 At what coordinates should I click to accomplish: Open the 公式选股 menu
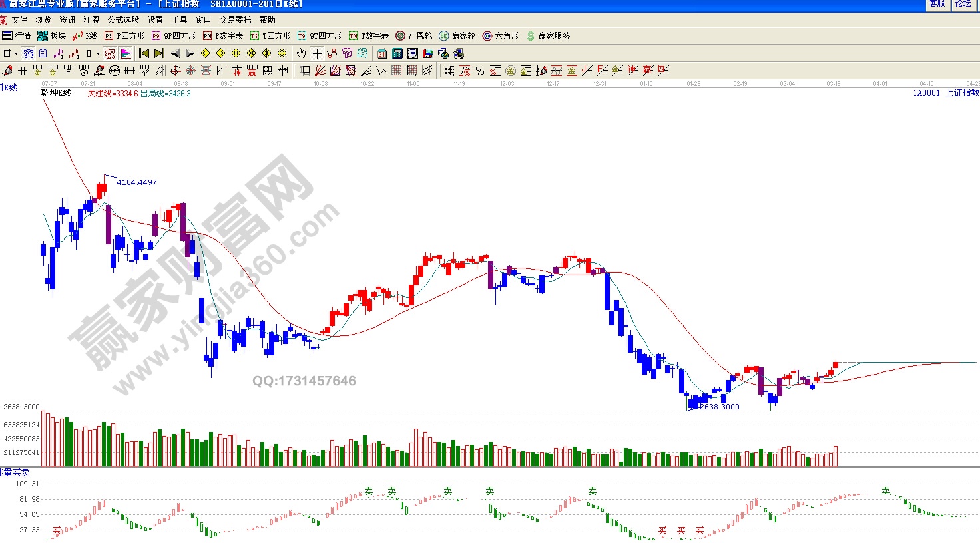point(123,20)
